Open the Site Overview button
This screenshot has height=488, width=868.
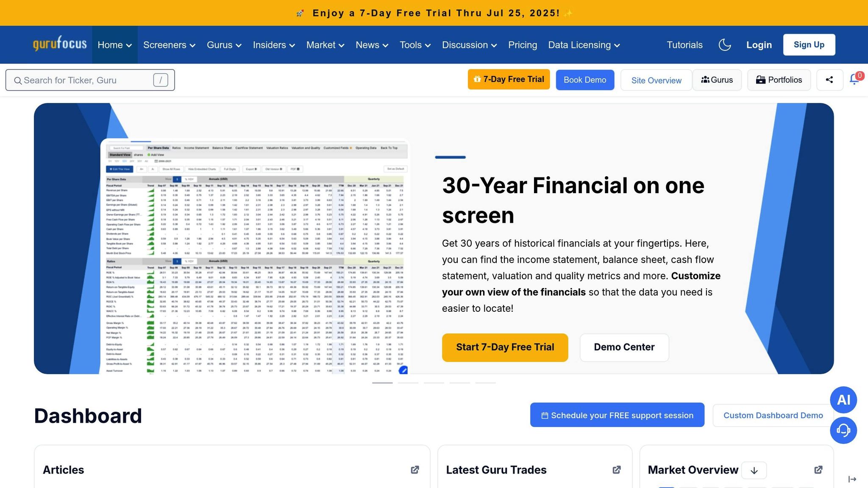656,80
